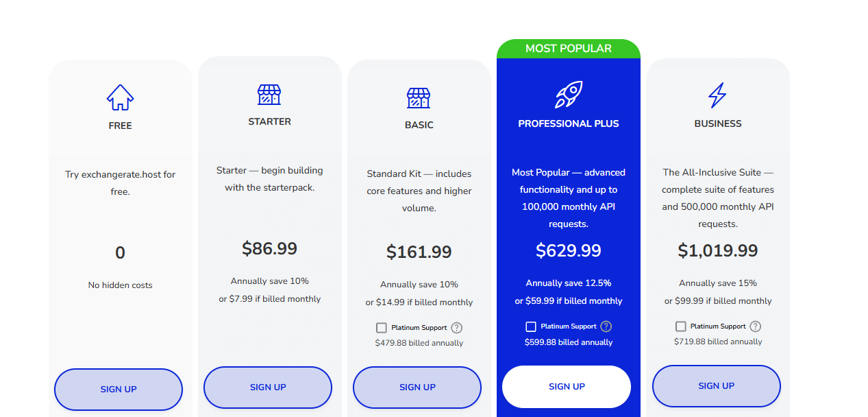Viewport: 868px width, 417px height.
Task: Click the shop icon on the Basic plan
Action: tap(419, 96)
